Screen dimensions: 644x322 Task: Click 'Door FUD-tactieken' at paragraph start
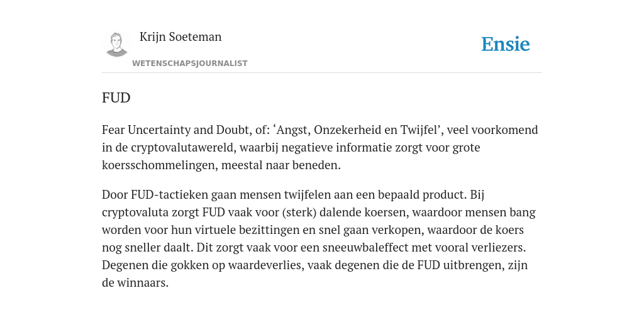click(155, 195)
